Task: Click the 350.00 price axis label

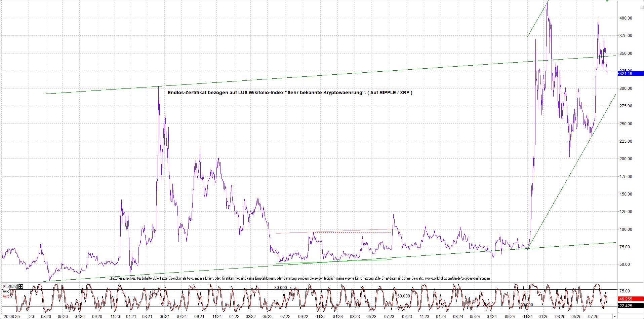Action: (x=626, y=54)
